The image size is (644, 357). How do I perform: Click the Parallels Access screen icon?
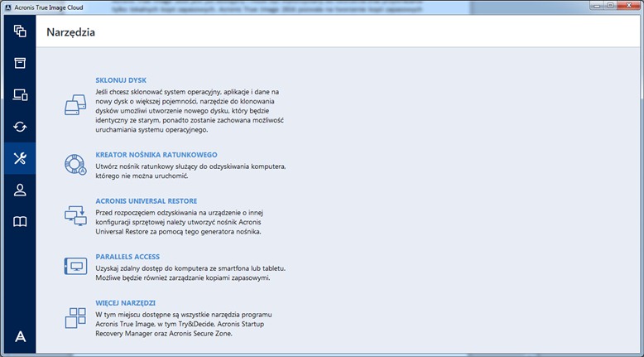tap(75, 266)
